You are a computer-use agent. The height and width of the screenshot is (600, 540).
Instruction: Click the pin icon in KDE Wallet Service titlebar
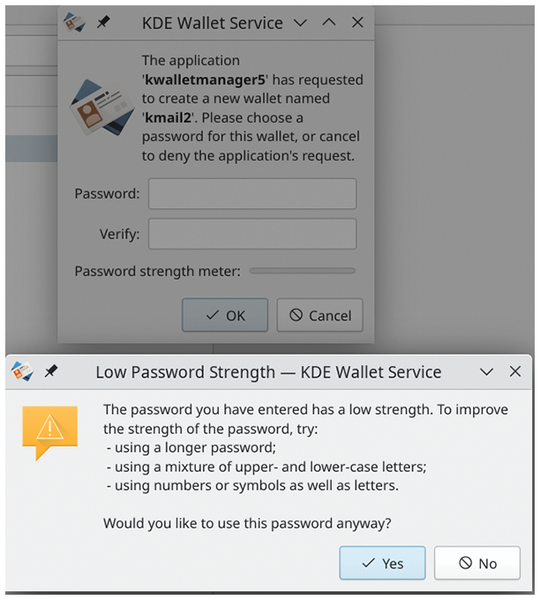pyautogui.click(x=103, y=22)
